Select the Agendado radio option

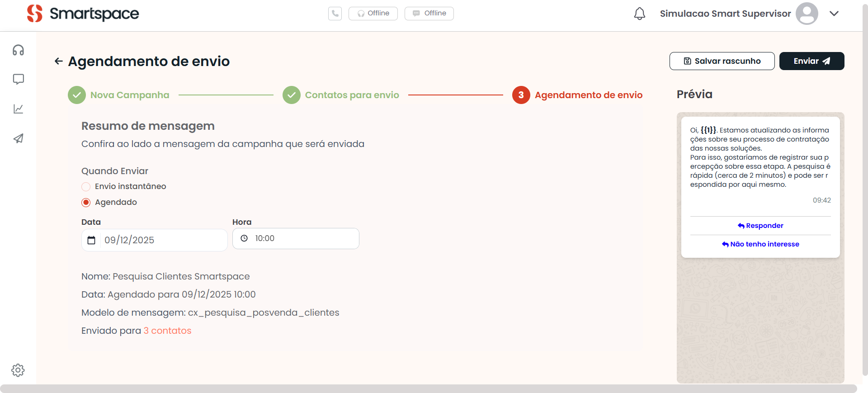click(x=86, y=203)
